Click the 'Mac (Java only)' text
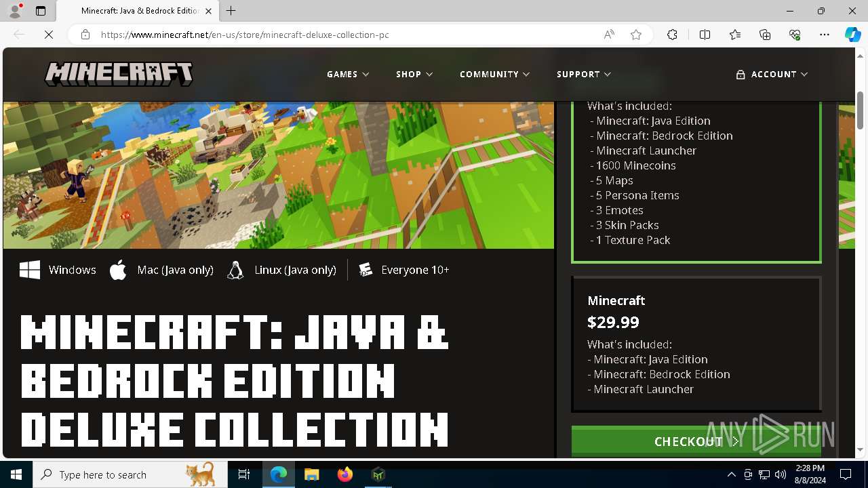The image size is (868, 488). pos(175,270)
